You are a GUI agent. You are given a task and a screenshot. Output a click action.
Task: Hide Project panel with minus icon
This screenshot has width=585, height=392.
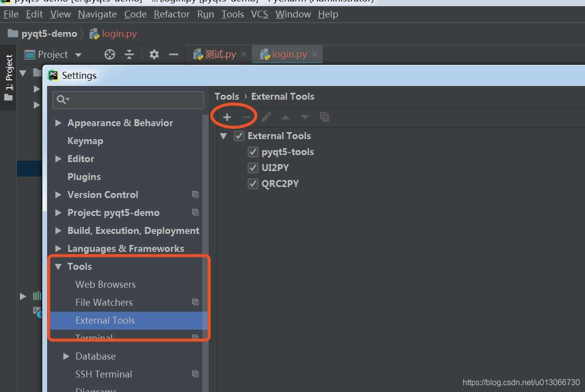coord(174,54)
